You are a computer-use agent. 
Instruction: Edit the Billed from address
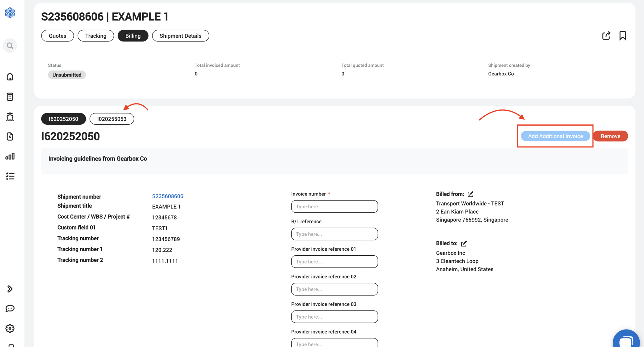(x=471, y=194)
